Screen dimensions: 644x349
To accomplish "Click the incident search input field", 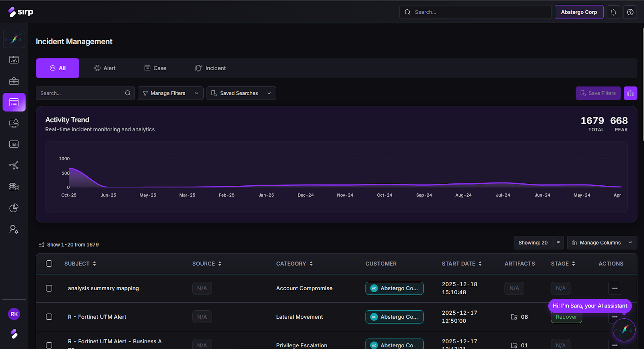I will 78,93.
